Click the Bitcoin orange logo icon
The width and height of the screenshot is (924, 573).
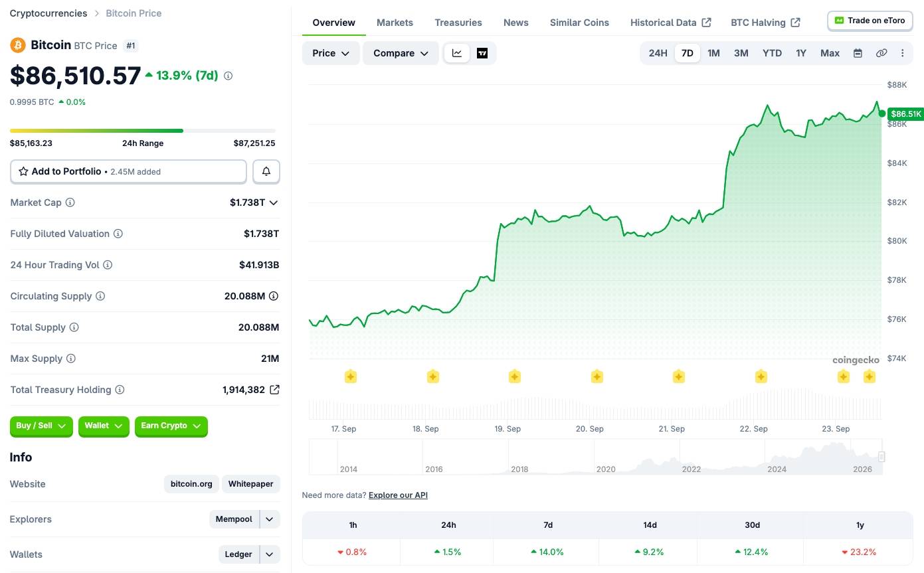pos(17,45)
